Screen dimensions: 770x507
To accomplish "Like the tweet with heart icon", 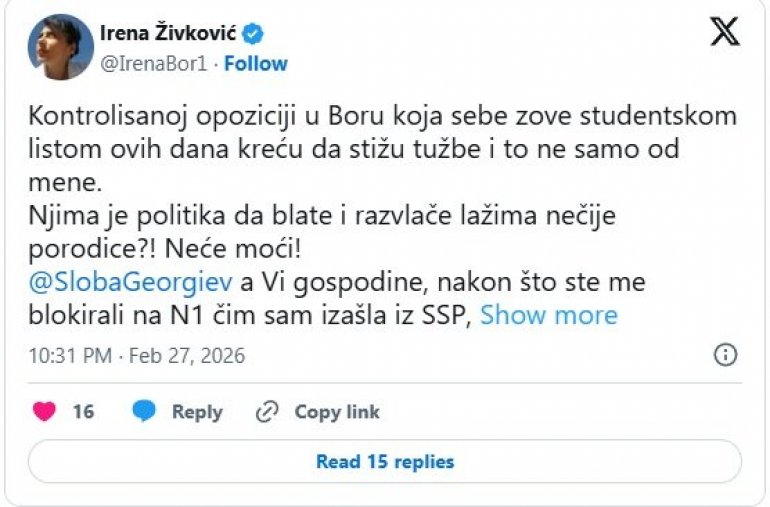I will pyautogui.click(x=44, y=411).
